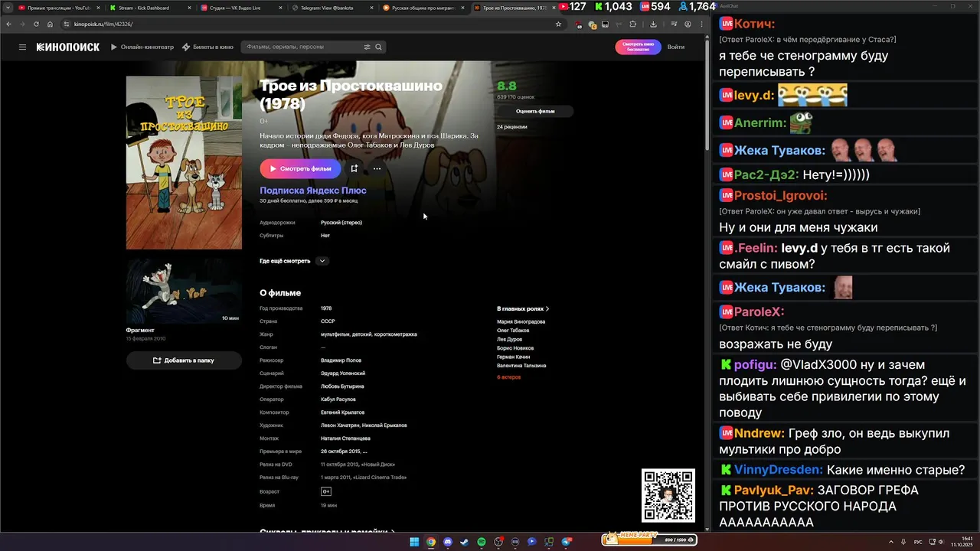Open Steam from the taskbar

click(x=465, y=542)
